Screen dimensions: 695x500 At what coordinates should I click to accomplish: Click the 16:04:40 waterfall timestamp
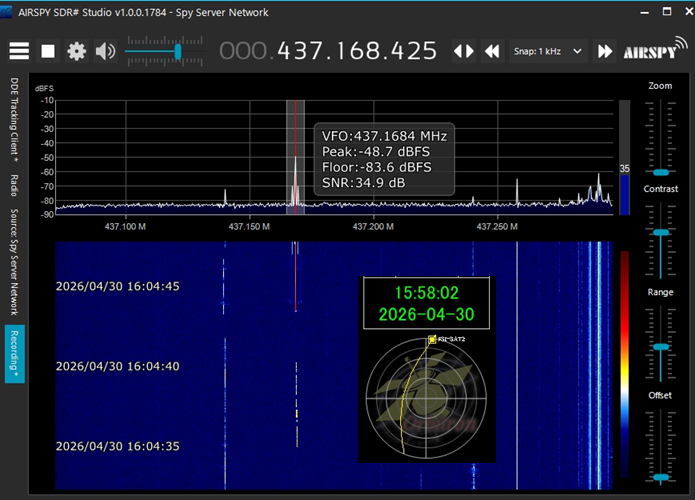[x=117, y=366]
